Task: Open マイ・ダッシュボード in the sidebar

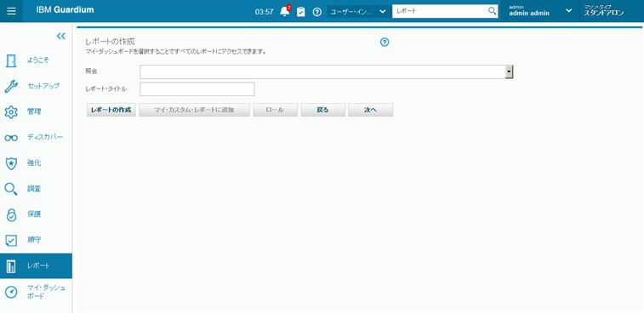Action: [x=36, y=292]
